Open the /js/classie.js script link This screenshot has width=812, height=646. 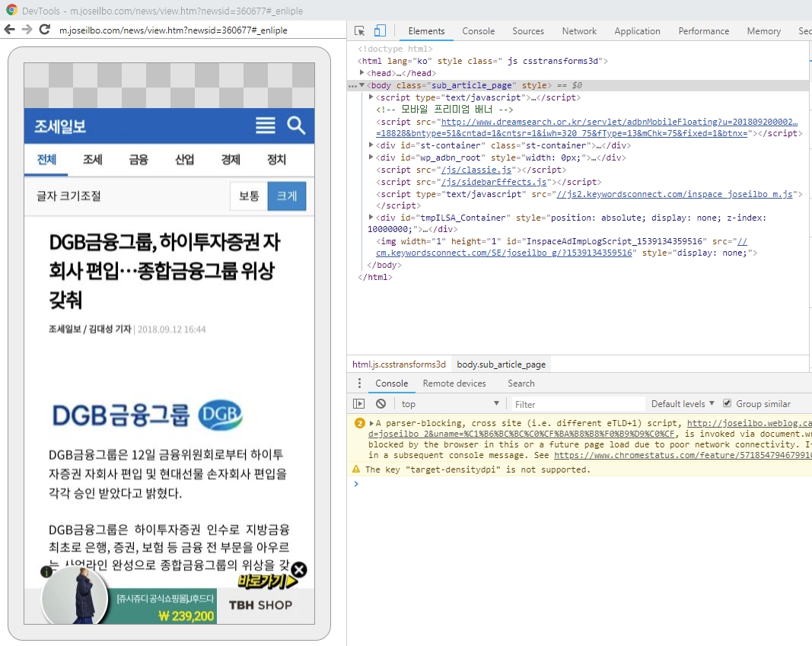pos(476,170)
